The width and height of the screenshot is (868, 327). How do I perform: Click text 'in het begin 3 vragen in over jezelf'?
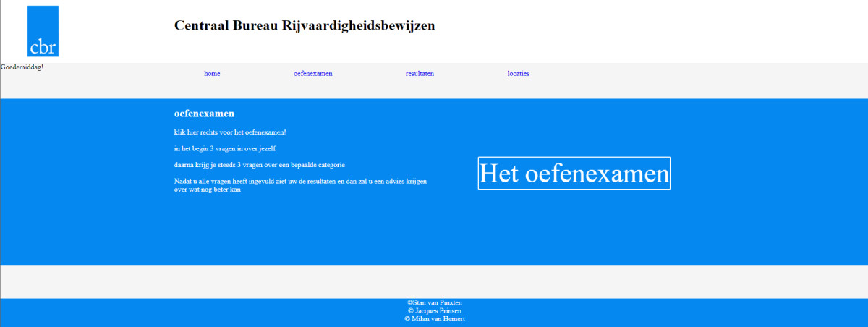click(225, 148)
